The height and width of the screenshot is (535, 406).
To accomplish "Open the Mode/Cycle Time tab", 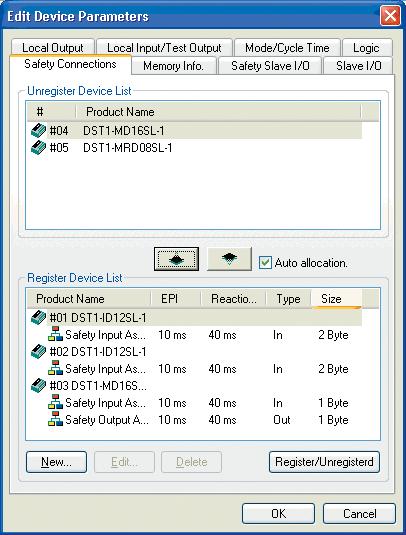I will coord(287,47).
